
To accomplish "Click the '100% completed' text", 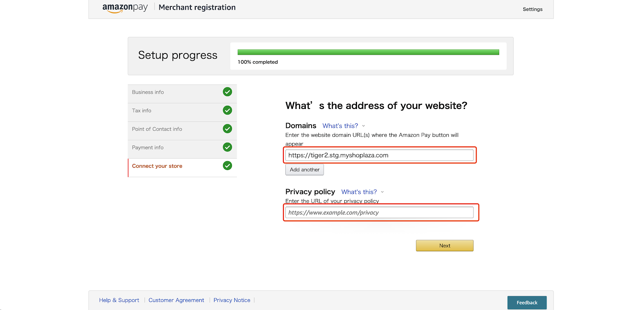I will [258, 62].
